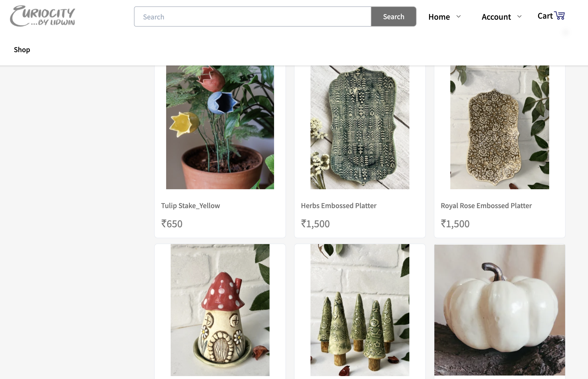Open the Tulip Stake_Yellow product page
Screen dimensions: 588x379
[x=190, y=205]
